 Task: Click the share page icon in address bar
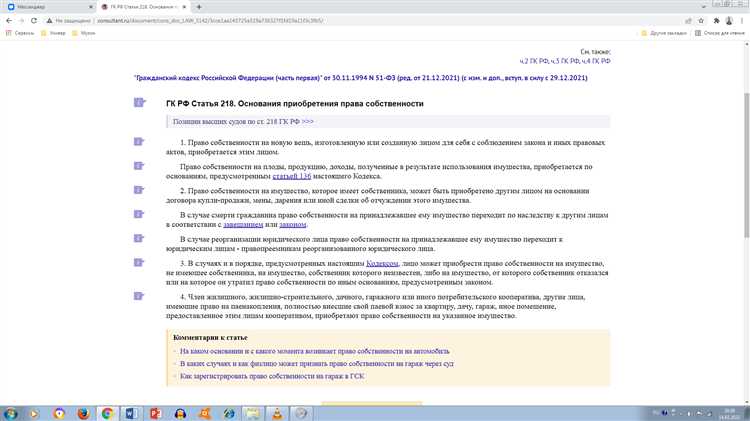[x=688, y=21]
